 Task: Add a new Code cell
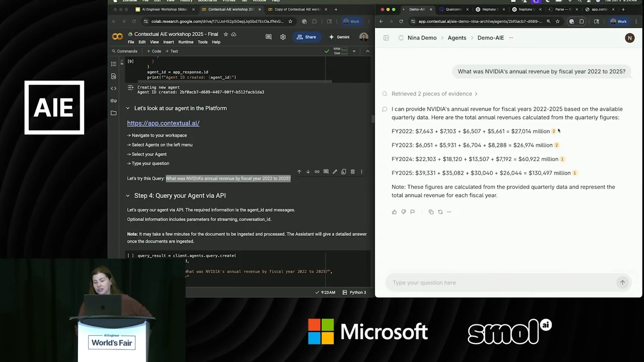[x=154, y=51]
